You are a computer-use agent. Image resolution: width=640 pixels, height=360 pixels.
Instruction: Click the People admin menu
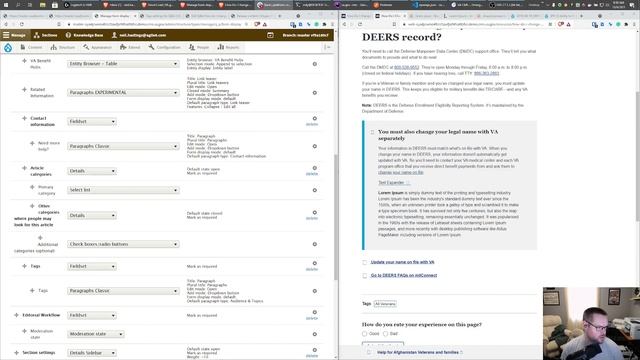click(x=199, y=47)
